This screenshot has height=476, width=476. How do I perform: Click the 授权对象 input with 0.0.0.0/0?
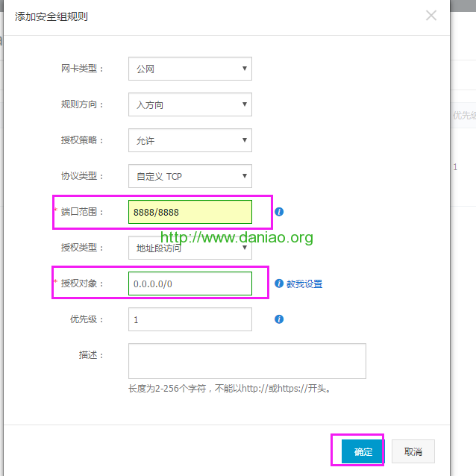(190, 284)
